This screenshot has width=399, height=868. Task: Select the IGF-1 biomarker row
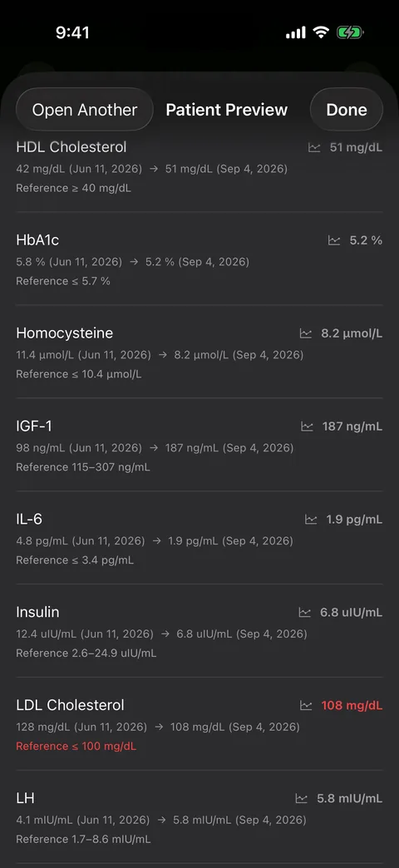click(x=199, y=445)
